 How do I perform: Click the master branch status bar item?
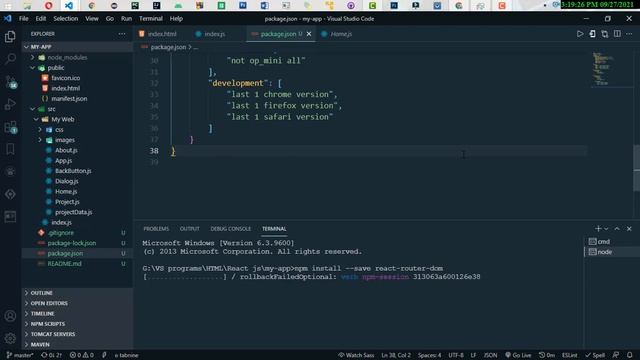20,355
